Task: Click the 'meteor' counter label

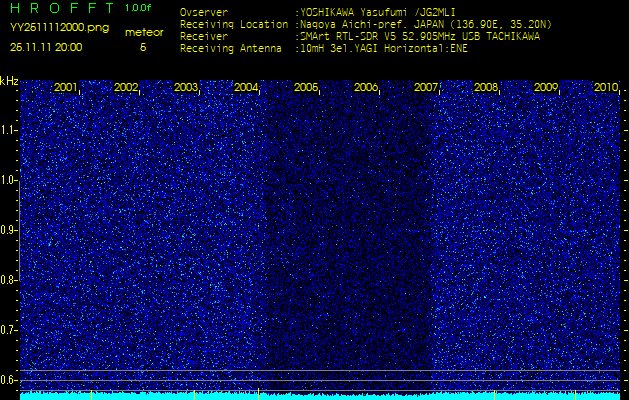Action: (144, 33)
